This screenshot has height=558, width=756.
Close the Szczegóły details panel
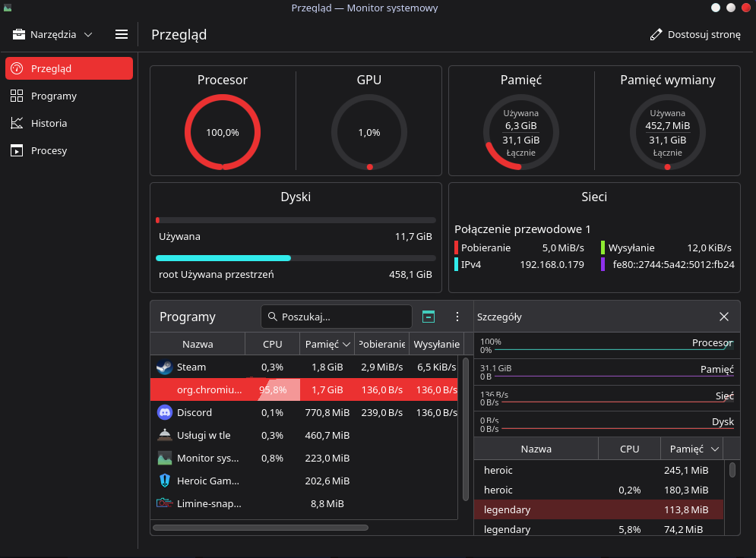pyautogui.click(x=723, y=317)
